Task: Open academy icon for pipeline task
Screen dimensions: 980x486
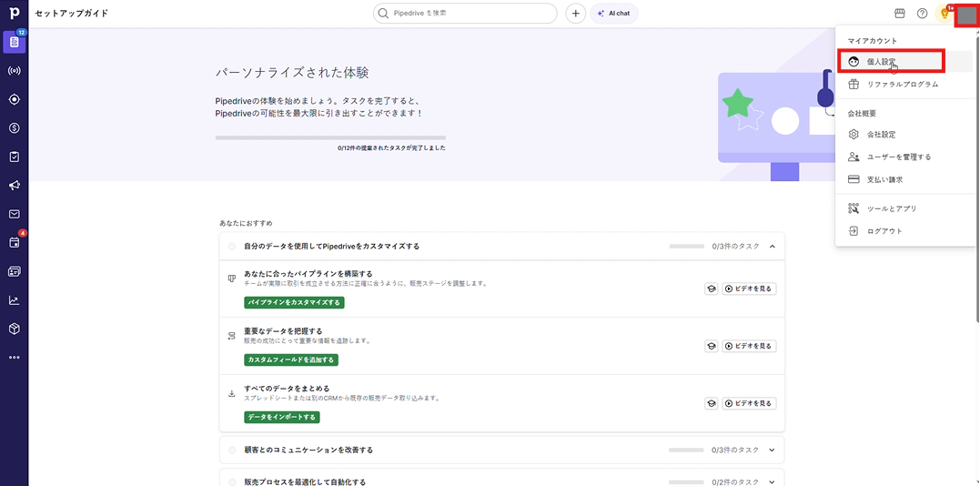Action: 712,289
